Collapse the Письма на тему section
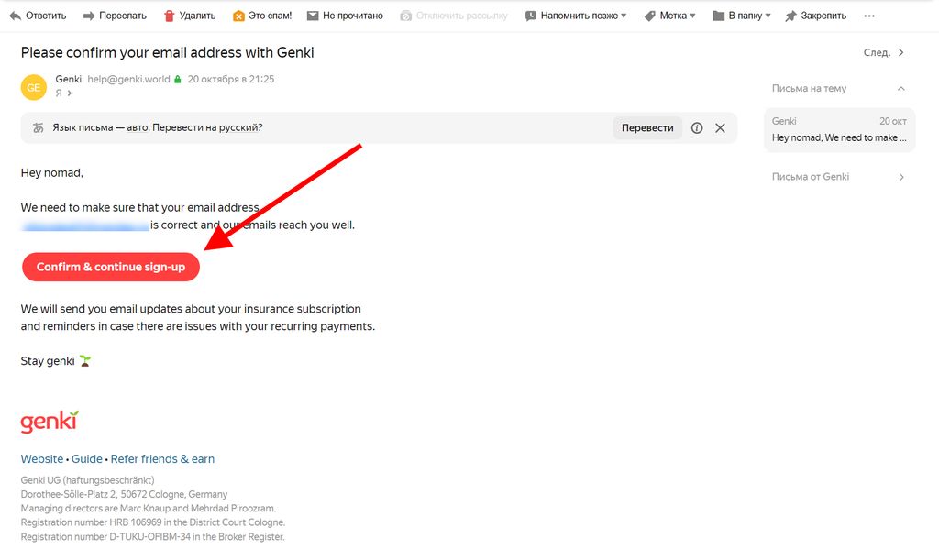Screen dimensions: 939x560 point(901,89)
